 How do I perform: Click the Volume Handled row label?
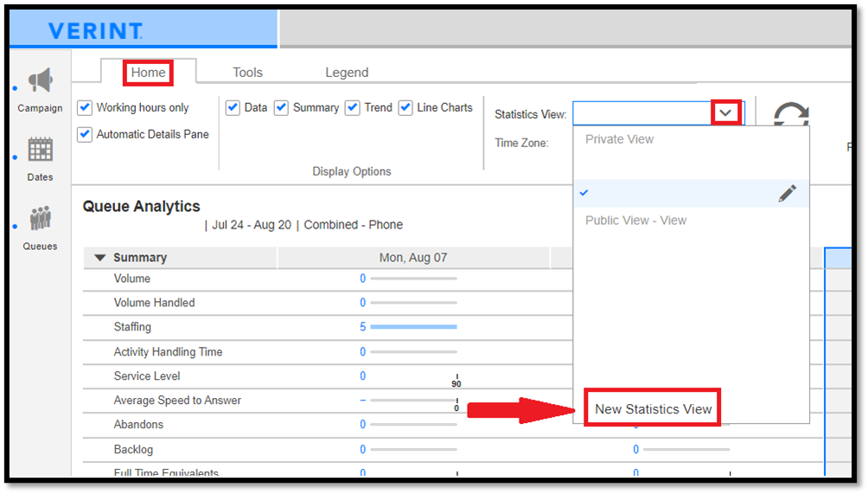[x=154, y=303]
